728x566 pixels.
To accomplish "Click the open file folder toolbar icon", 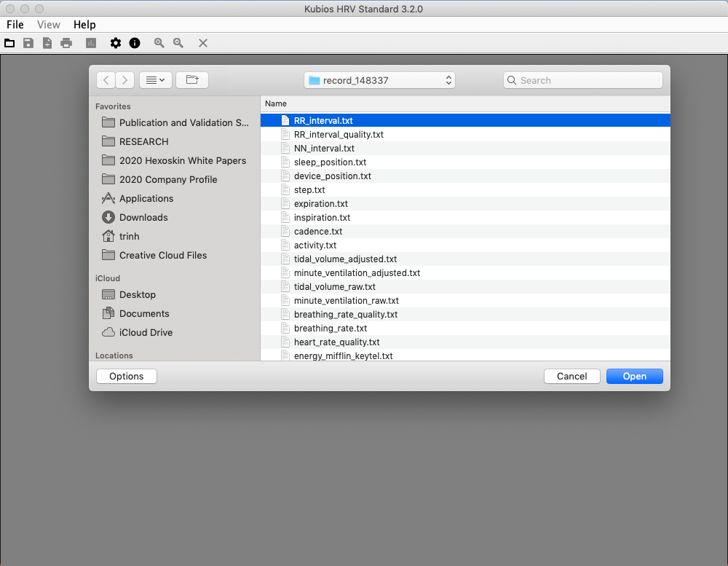I will click(x=9, y=43).
